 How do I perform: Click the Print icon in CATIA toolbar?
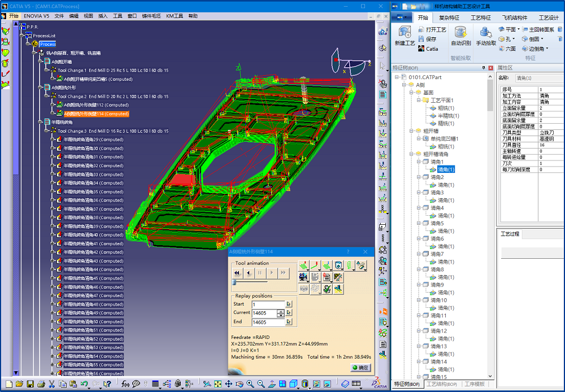41,384
